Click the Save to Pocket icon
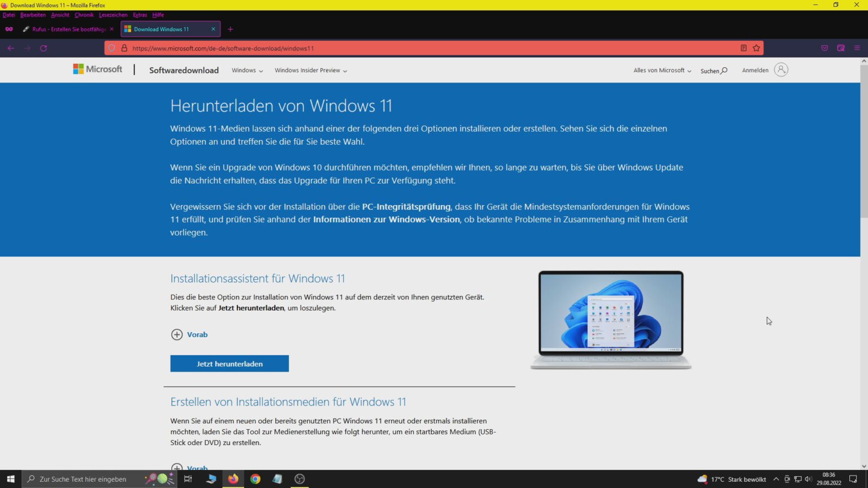The width and height of the screenshot is (868, 488). pos(824,48)
